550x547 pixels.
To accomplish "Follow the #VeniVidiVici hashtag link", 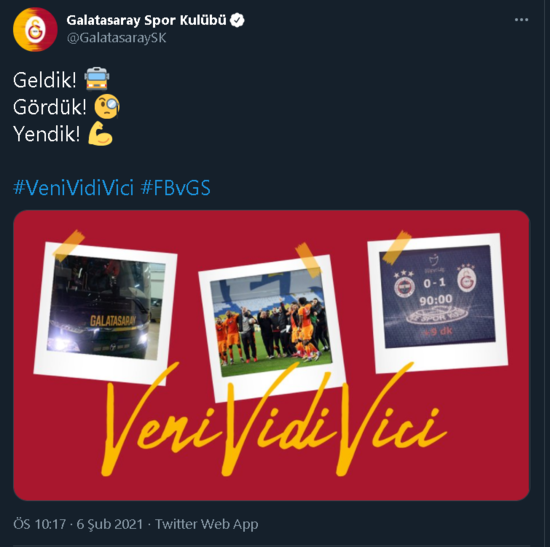I will pos(74,188).
